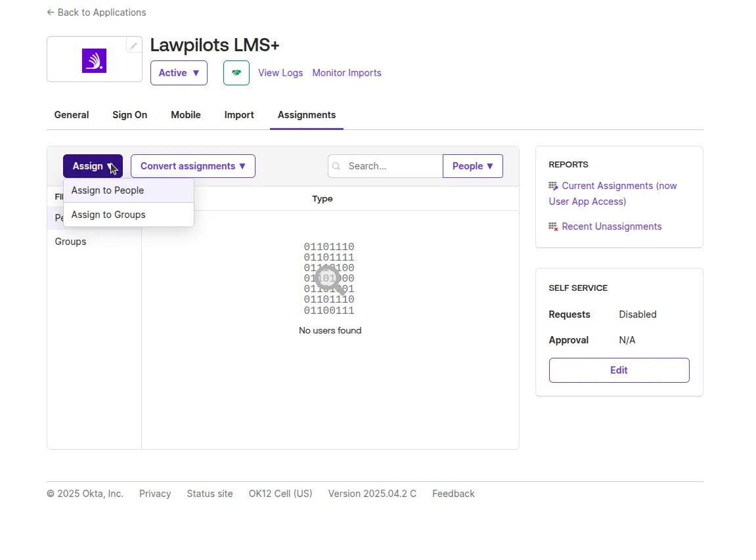Click the SELF SERVICE section heading
This screenshot has height=560, width=756.
point(578,288)
